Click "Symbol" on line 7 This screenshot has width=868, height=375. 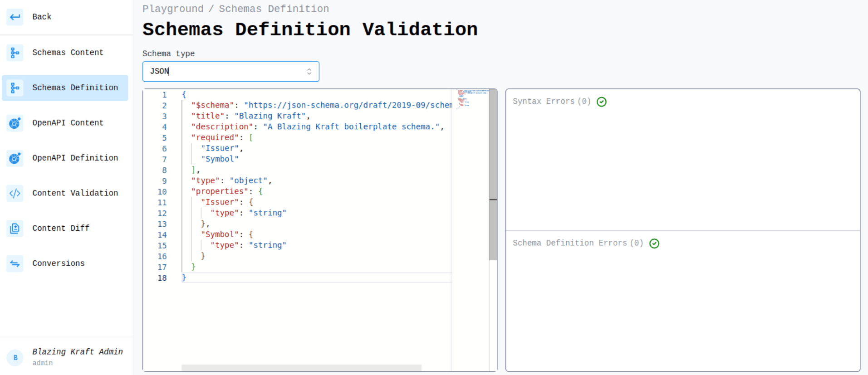coord(220,159)
